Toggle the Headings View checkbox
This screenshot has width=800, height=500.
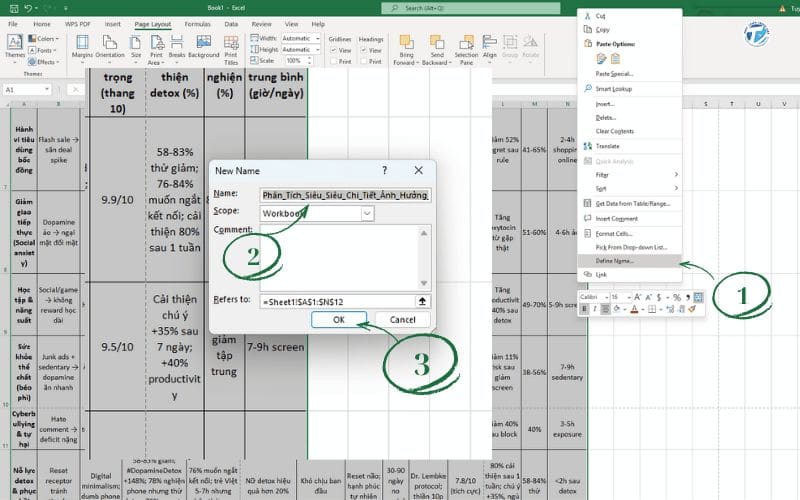[x=364, y=50]
